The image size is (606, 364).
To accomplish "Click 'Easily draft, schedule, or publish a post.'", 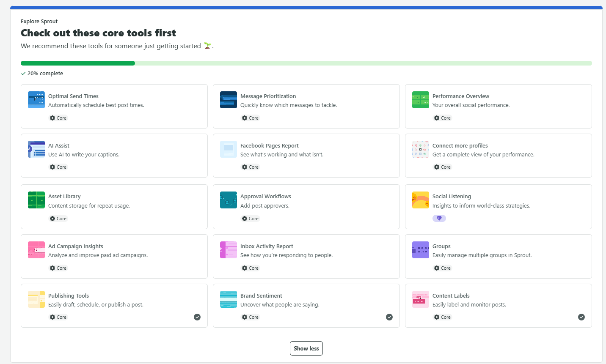I will pyautogui.click(x=96, y=304).
